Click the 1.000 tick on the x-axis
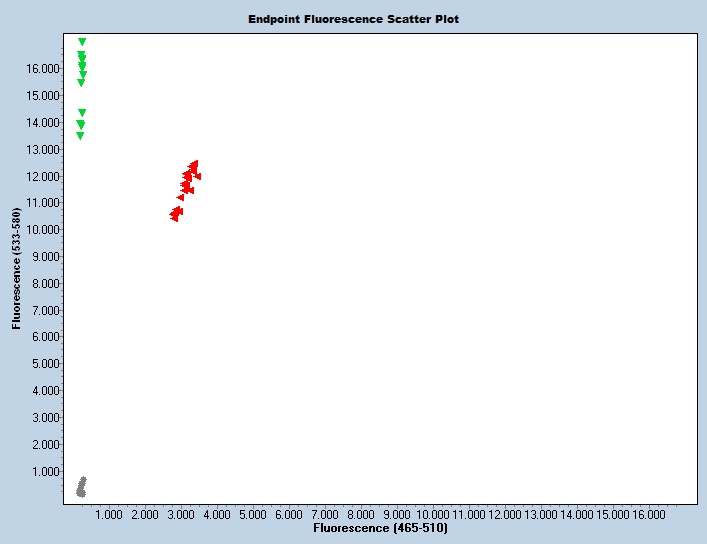 (108, 514)
